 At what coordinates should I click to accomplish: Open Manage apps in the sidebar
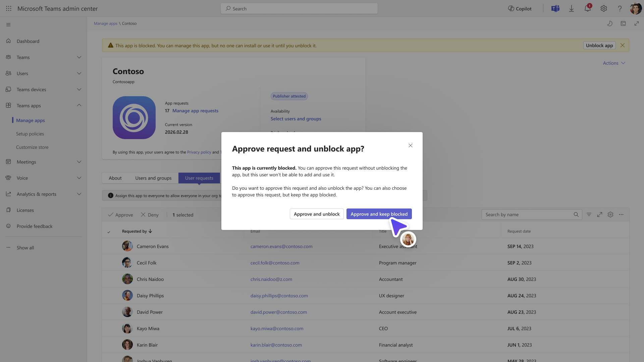[x=31, y=120]
